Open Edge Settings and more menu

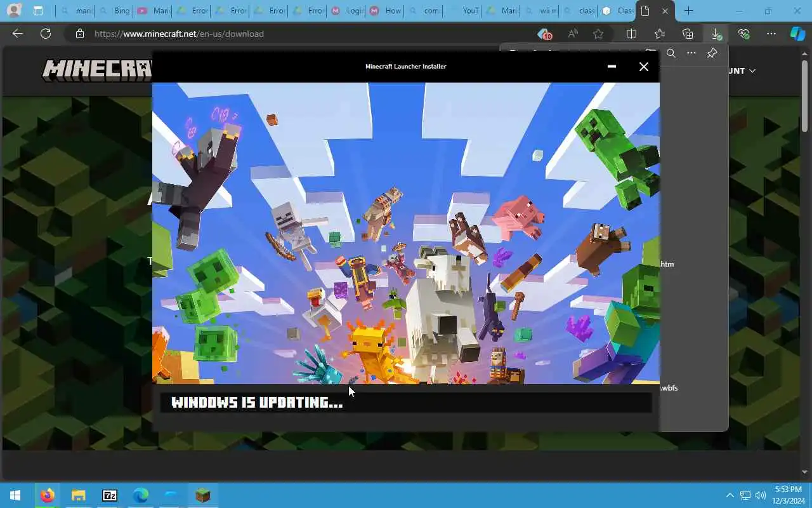click(771, 34)
